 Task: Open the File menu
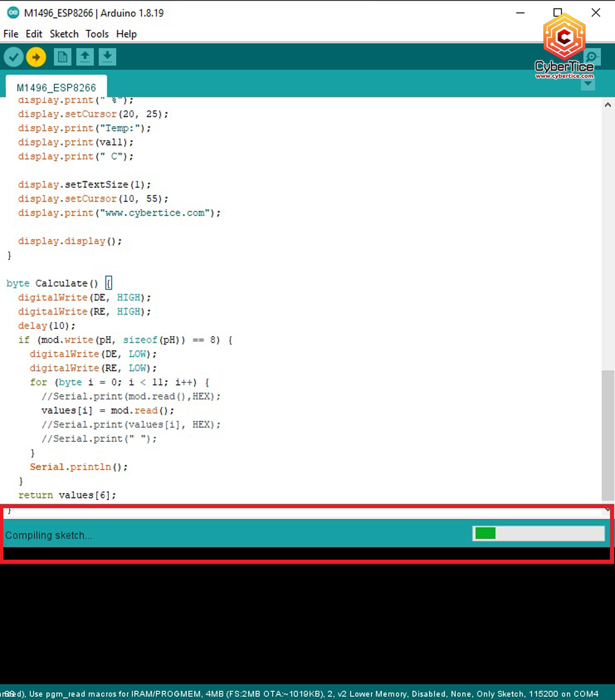(11, 34)
